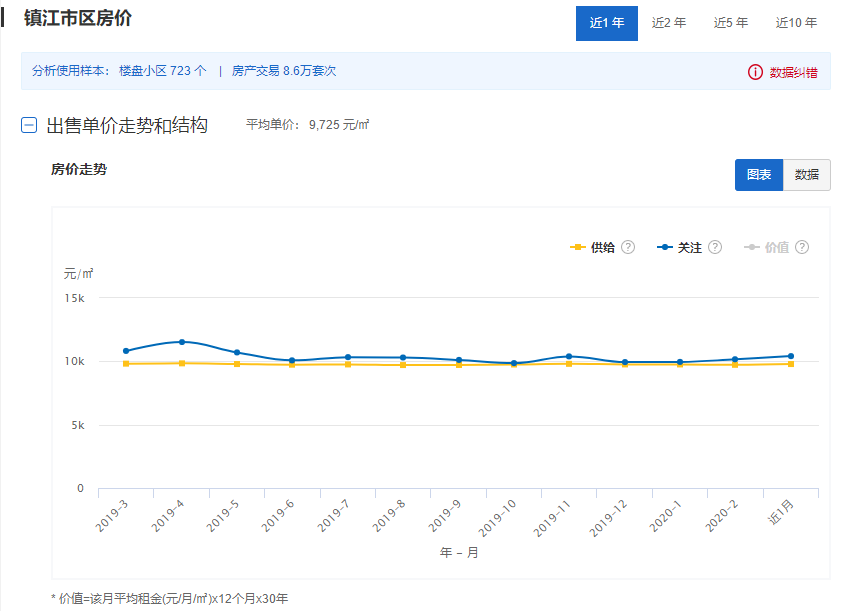This screenshot has width=845, height=611.
Task: Click the help icon next to 关注
Action: pyautogui.click(x=715, y=247)
